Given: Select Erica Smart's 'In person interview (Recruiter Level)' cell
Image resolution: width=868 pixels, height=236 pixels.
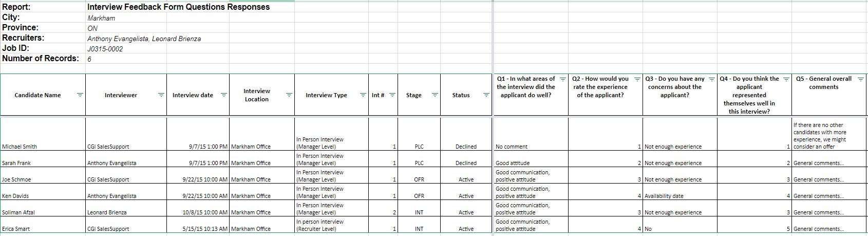Looking at the screenshot, I should pos(331,225).
